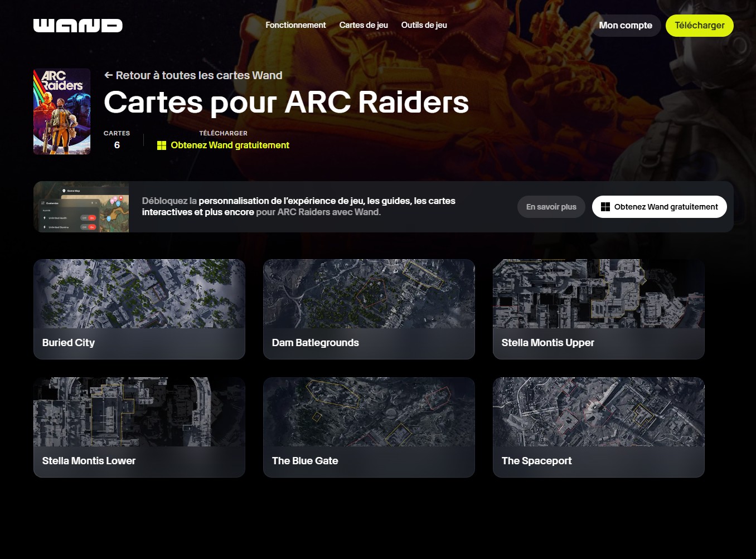Open the Fonctionnement menu item
Viewport: 756px width, 559px height.
295,25
